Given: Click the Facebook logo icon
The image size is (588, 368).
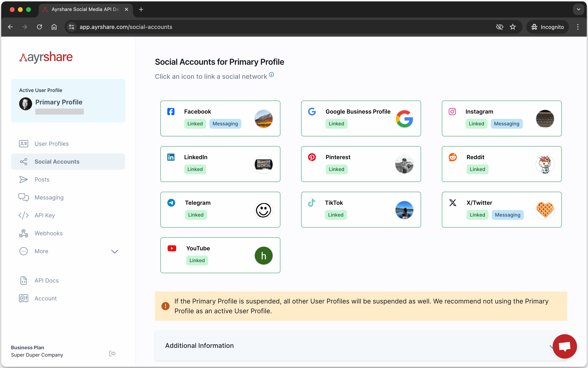Looking at the screenshot, I should [171, 112].
